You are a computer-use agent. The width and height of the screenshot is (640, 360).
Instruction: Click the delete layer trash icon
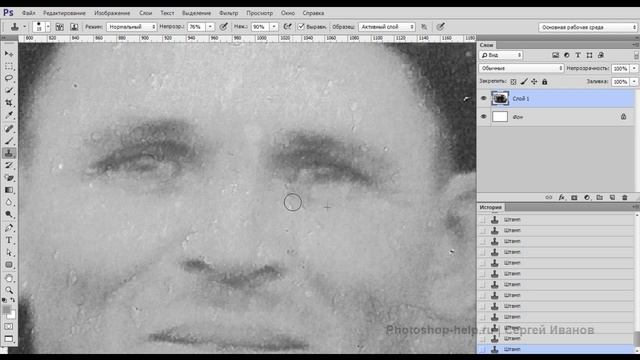click(x=624, y=198)
